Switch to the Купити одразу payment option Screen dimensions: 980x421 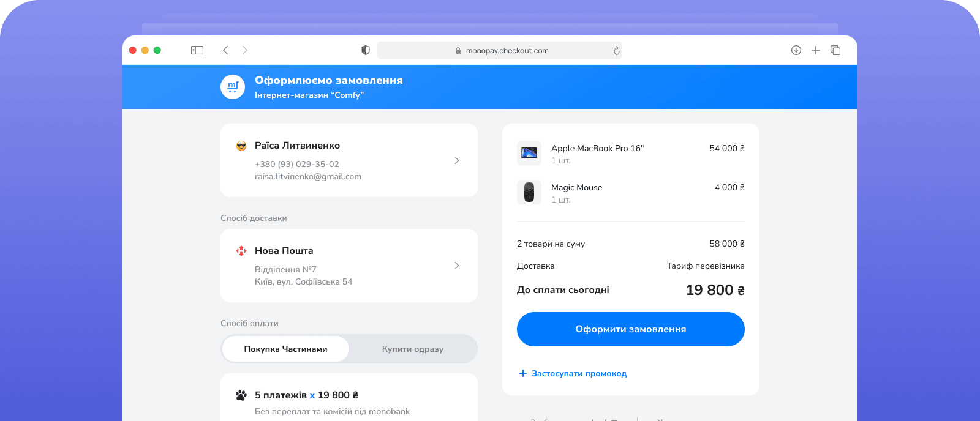413,349
